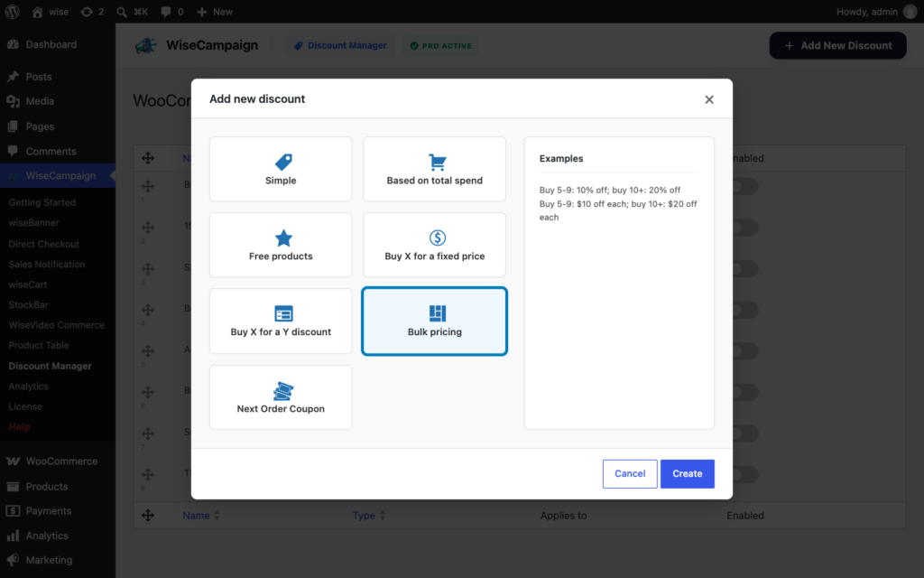Click the move icon in table footer
This screenshot has width=924, height=578.
[x=148, y=516]
